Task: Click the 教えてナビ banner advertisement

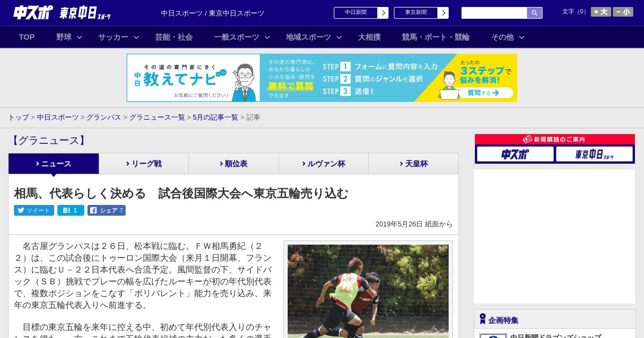Action: [x=322, y=78]
